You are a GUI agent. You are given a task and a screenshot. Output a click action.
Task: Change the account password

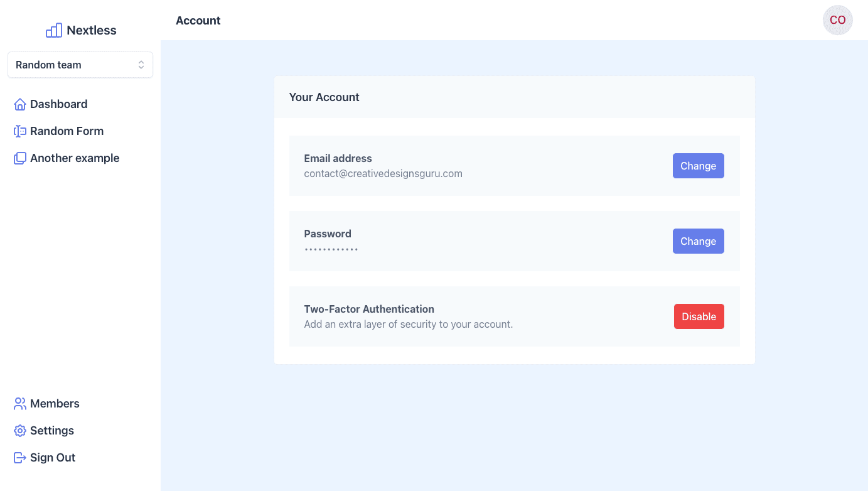[x=698, y=241]
